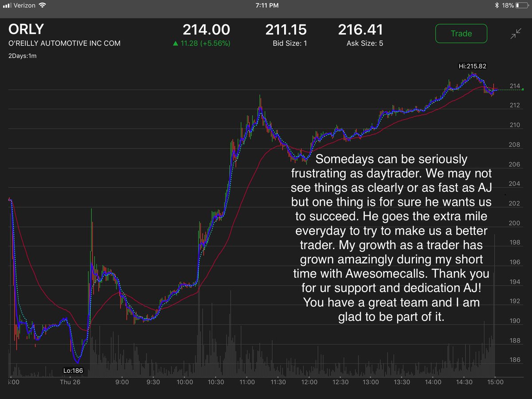Tap the 10:00 time axis label
The height and width of the screenshot is (399, 532).
point(184,382)
